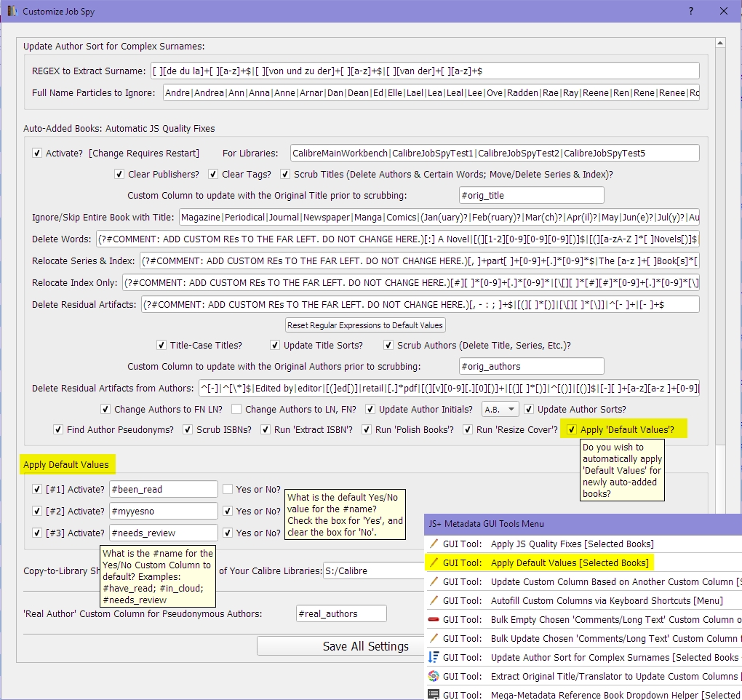
Task: Disable Title-Case Titles? option
Action: (161, 345)
